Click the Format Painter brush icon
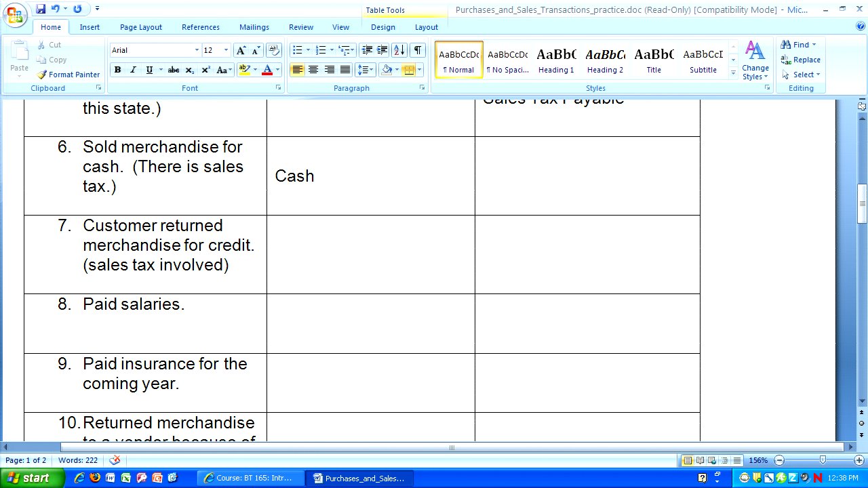868x488 pixels. [42, 75]
